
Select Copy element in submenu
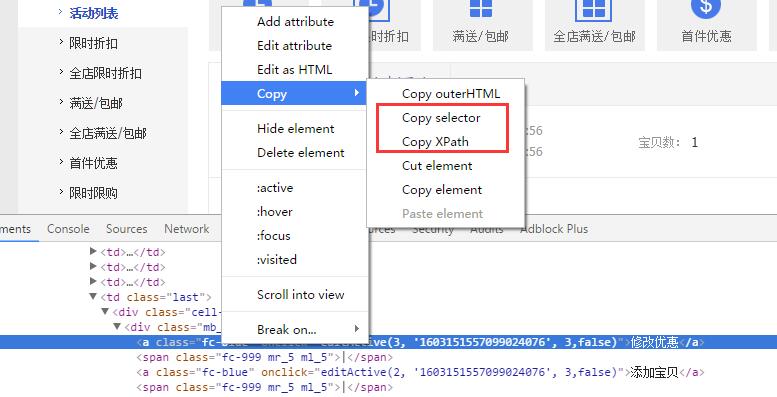pos(442,190)
